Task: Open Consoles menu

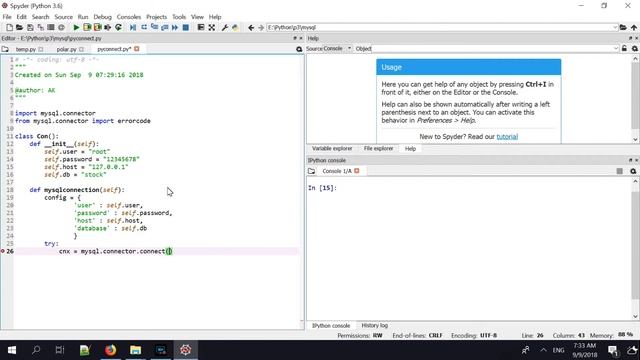Action: (x=129, y=17)
